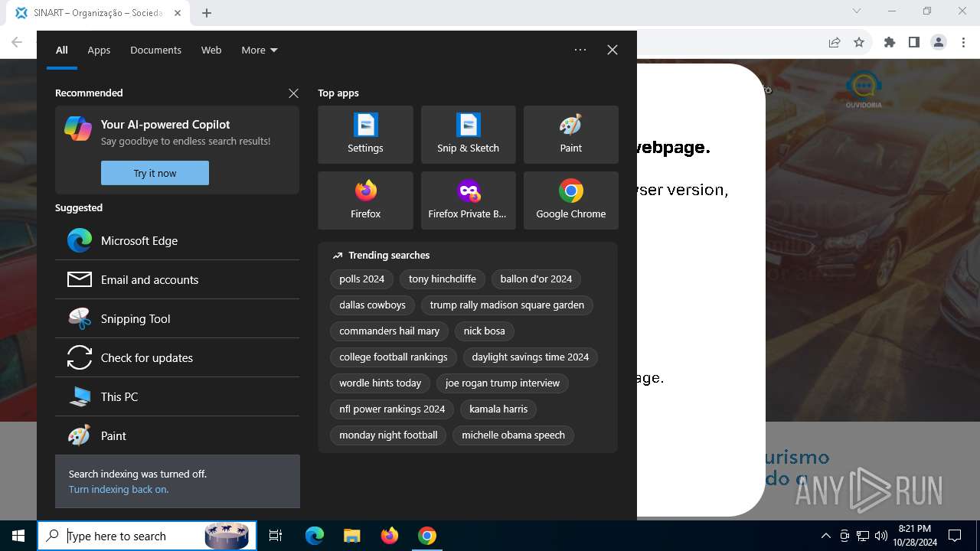The height and width of the screenshot is (551, 980).
Task: Select Check for updates suggestion
Action: pos(177,357)
